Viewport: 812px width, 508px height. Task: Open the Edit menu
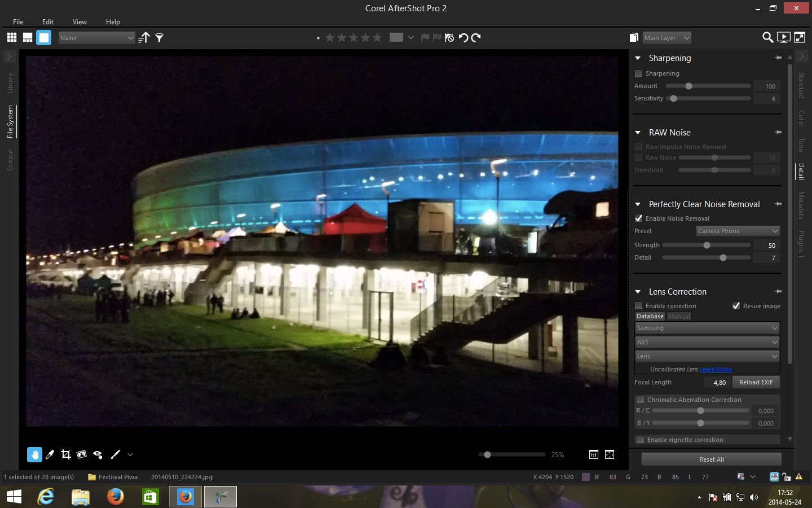pyautogui.click(x=48, y=21)
